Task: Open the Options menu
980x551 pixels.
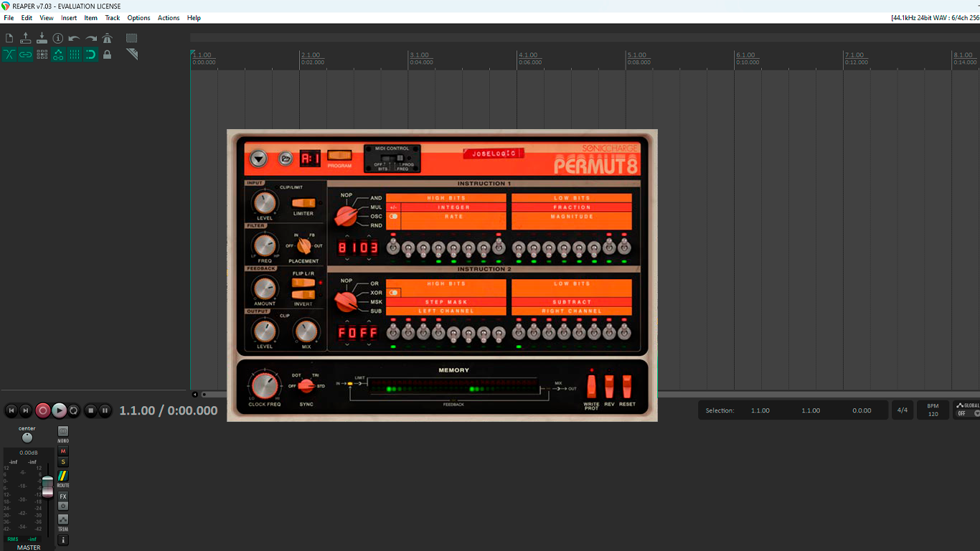Action: [138, 18]
